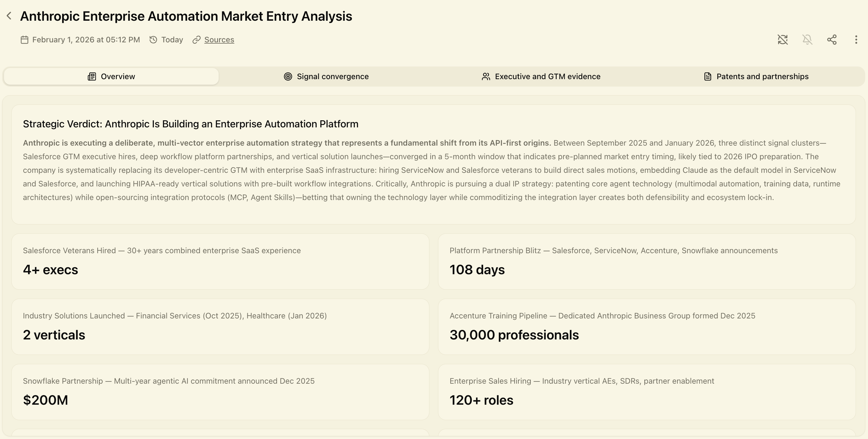Go back using the left chevron arrow
868x439 pixels.
(10, 16)
